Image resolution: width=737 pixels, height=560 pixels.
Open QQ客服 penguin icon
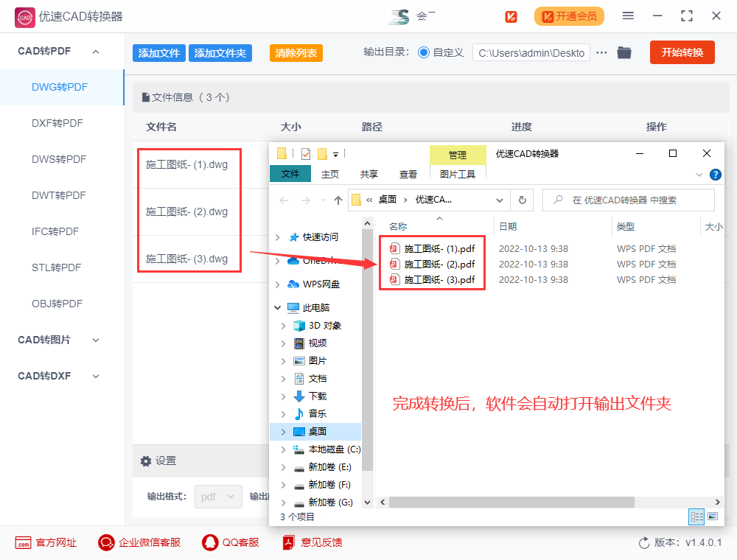[209, 542]
